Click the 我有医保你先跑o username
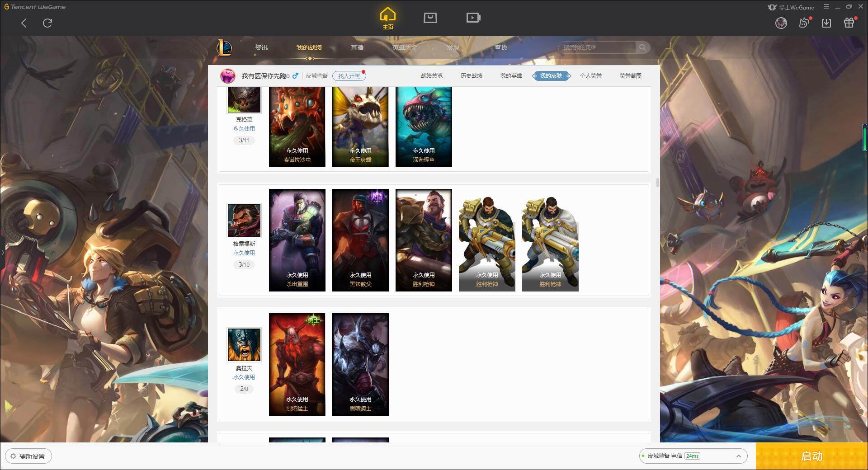868x470 pixels. [x=265, y=76]
